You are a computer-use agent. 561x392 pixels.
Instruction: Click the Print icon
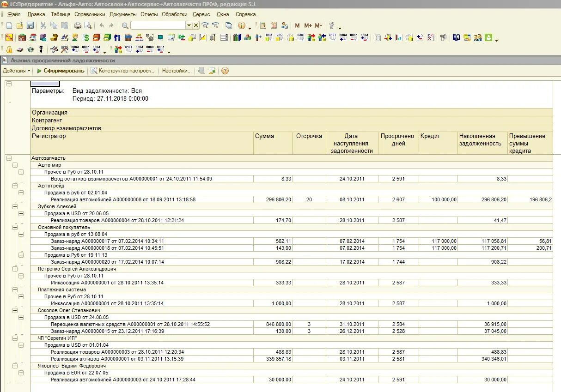pos(78,25)
